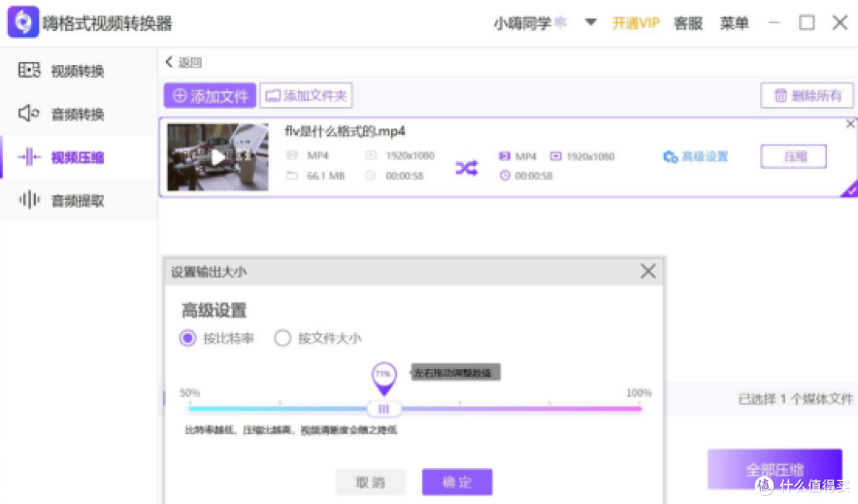The height and width of the screenshot is (504, 858).
Task: Click the 小嗨同学 username
Action: pos(522,23)
